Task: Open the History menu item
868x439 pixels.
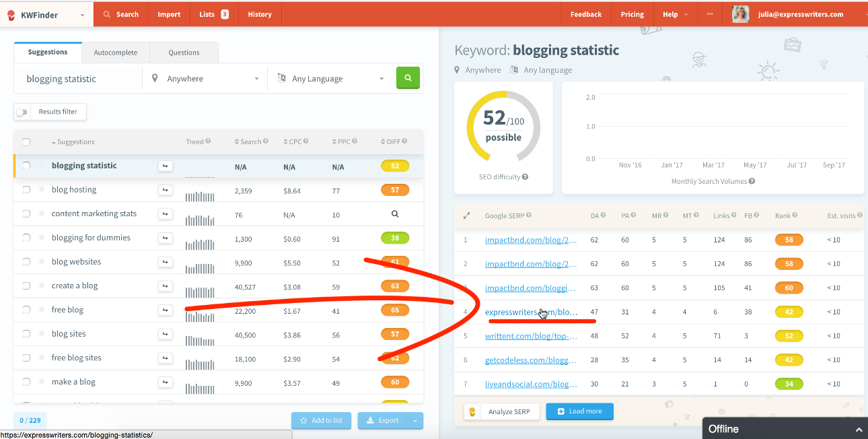Action: [x=260, y=14]
